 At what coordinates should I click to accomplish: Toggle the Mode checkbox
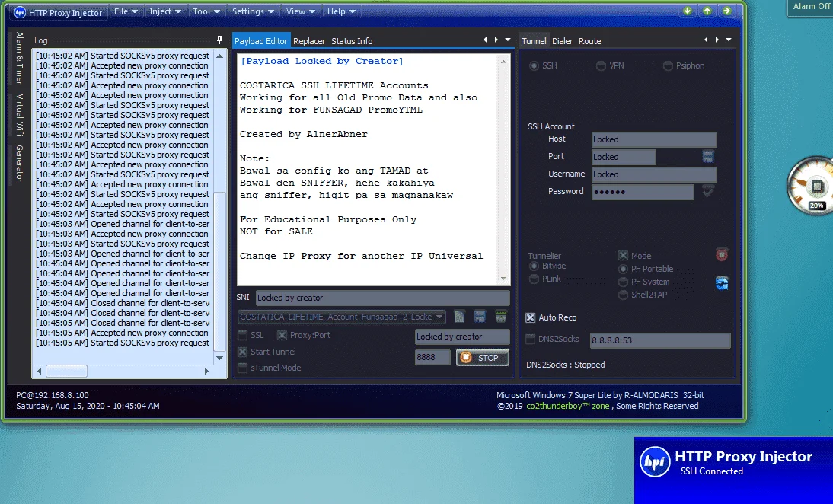623,256
